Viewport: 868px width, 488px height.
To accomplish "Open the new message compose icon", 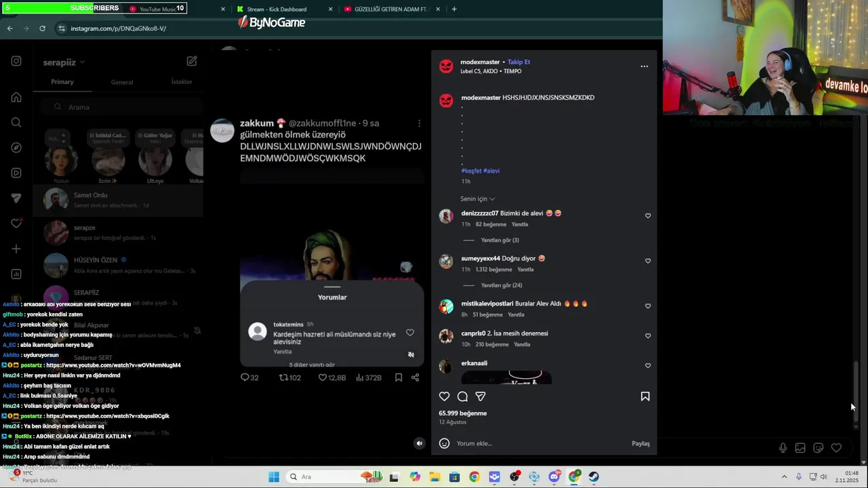I will click(192, 61).
